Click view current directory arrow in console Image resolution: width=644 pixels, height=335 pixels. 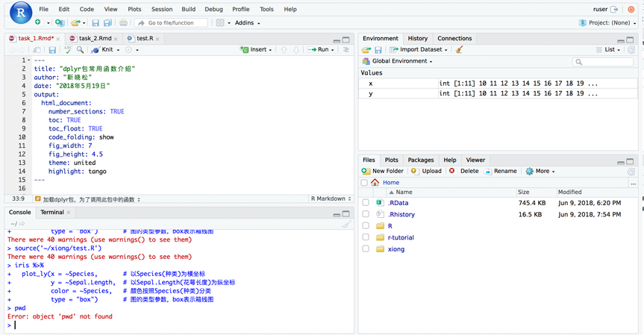(22, 224)
